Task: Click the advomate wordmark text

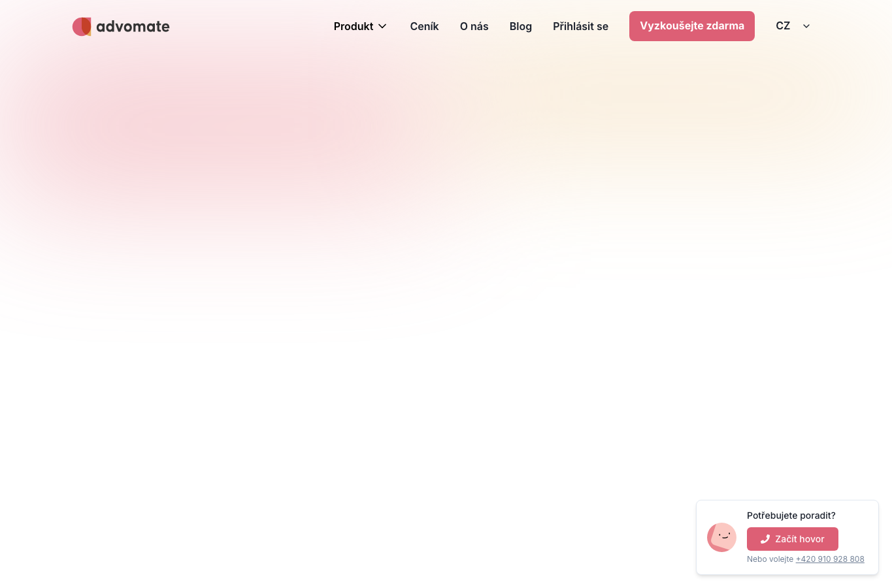Action: [x=133, y=27]
